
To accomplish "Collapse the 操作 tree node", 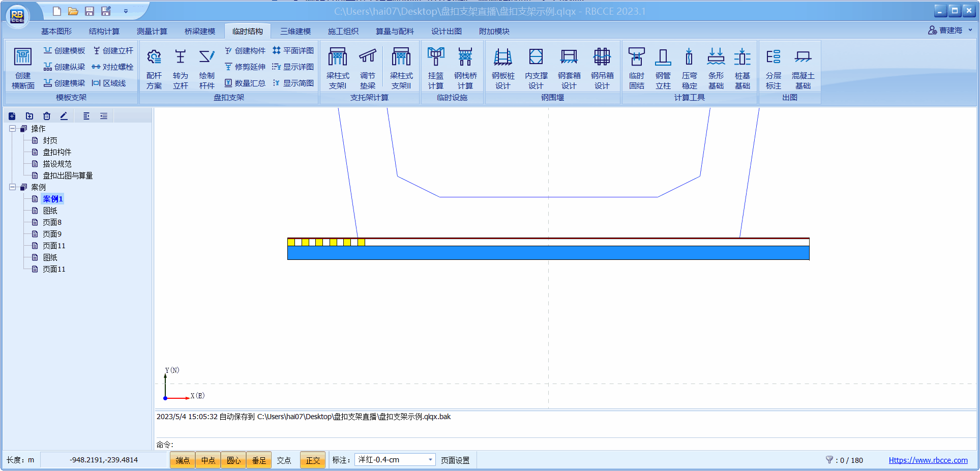I will pos(12,129).
